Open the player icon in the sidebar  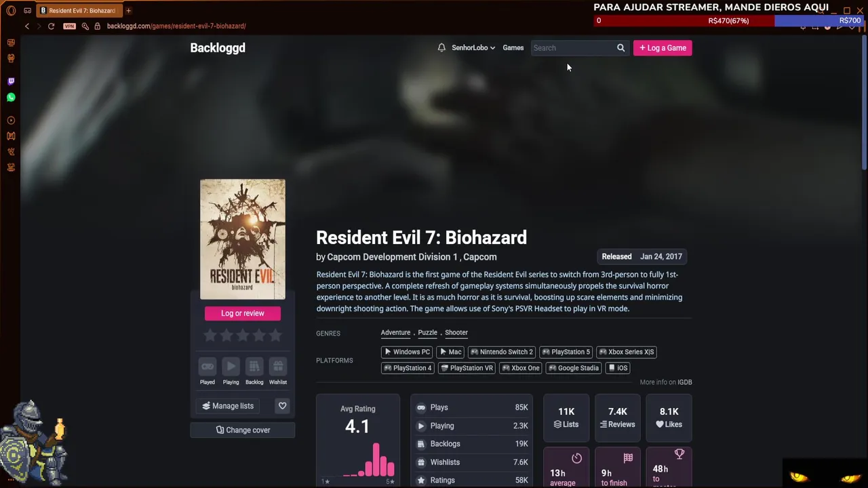(11, 121)
